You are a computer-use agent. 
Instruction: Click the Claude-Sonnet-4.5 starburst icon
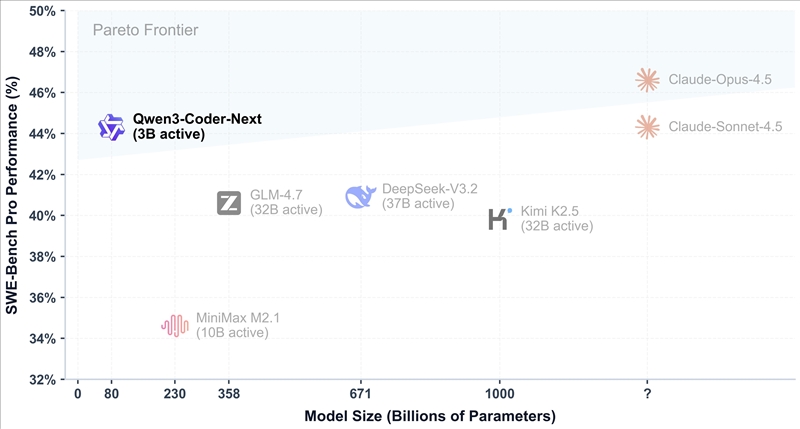(x=648, y=127)
